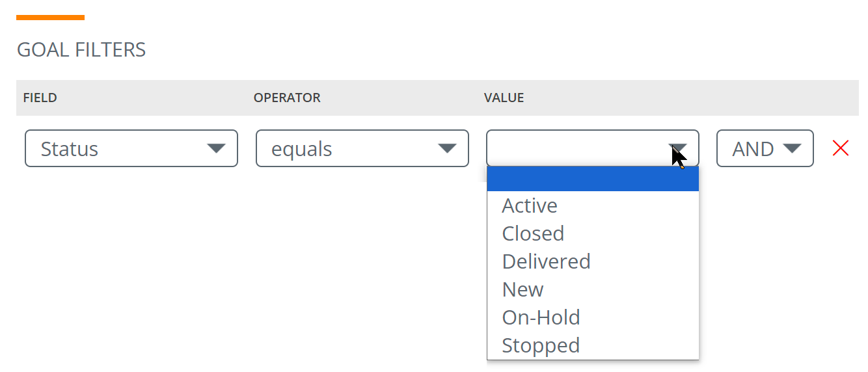Screen dimensions: 868x372
Task: Click the FIELD column header
Action: pos(40,98)
